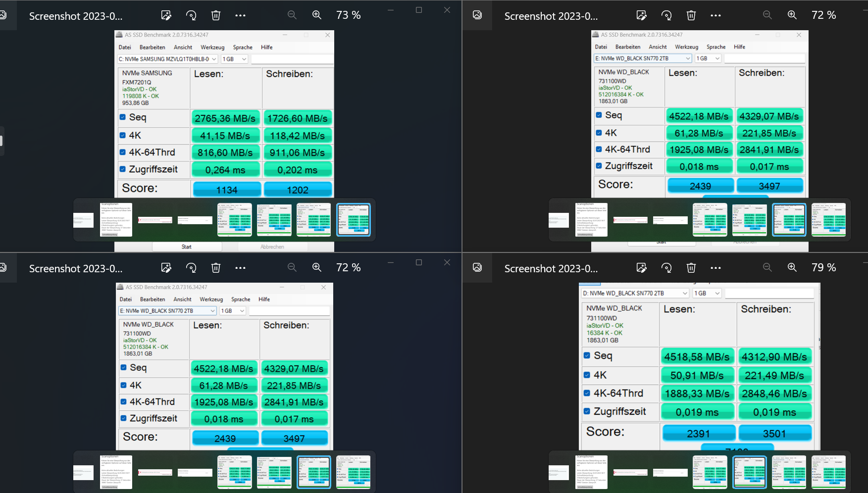Open the Hilfe menu in the bottom-left benchmark
This screenshot has width=868, height=493.
(264, 299)
